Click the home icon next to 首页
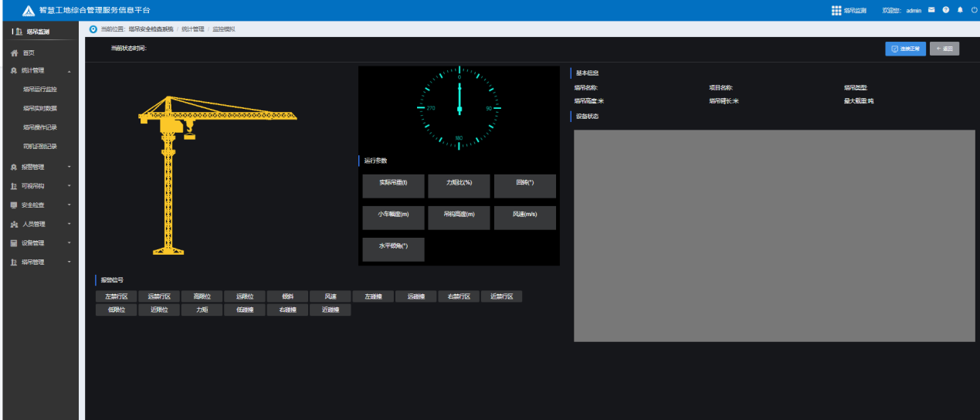This screenshot has height=420, width=980. pyautogui.click(x=14, y=52)
